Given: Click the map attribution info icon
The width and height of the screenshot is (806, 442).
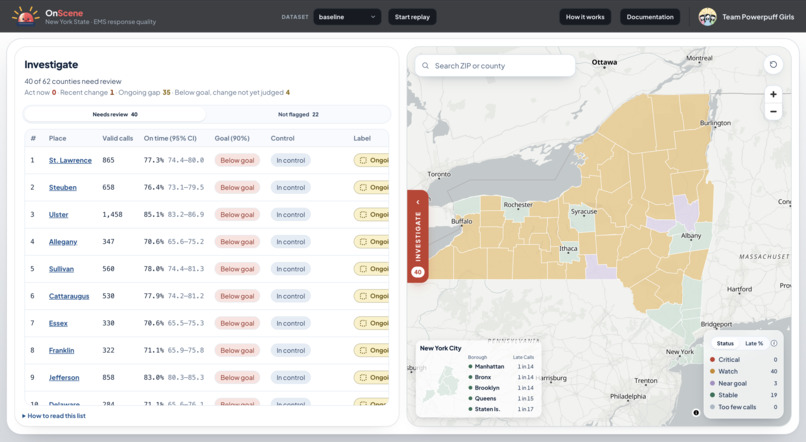Looking at the screenshot, I should pos(696,412).
